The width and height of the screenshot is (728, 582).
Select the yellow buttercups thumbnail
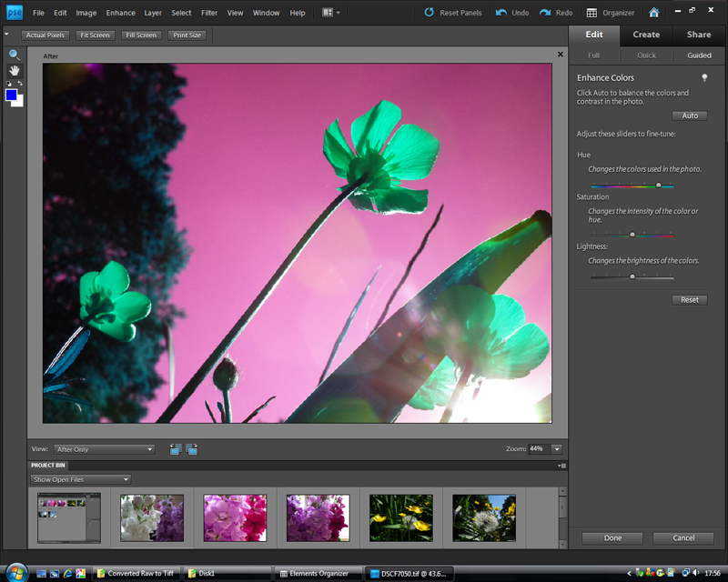[x=401, y=518]
